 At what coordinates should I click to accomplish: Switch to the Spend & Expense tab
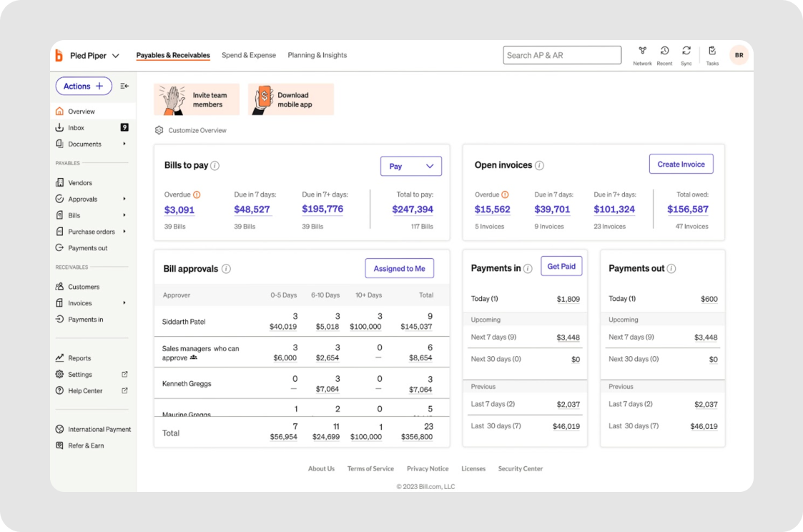pyautogui.click(x=249, y=54)
